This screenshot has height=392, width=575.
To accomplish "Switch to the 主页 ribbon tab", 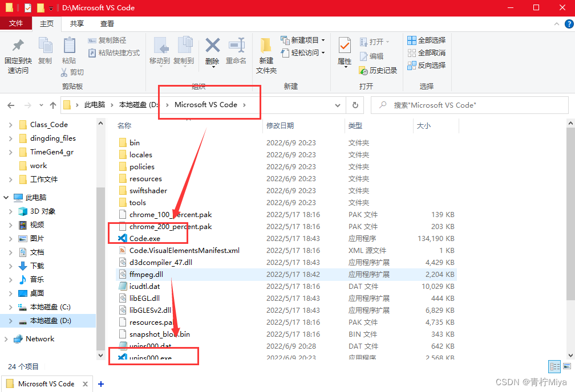I will pyautogui.click(x=47, y=24).
